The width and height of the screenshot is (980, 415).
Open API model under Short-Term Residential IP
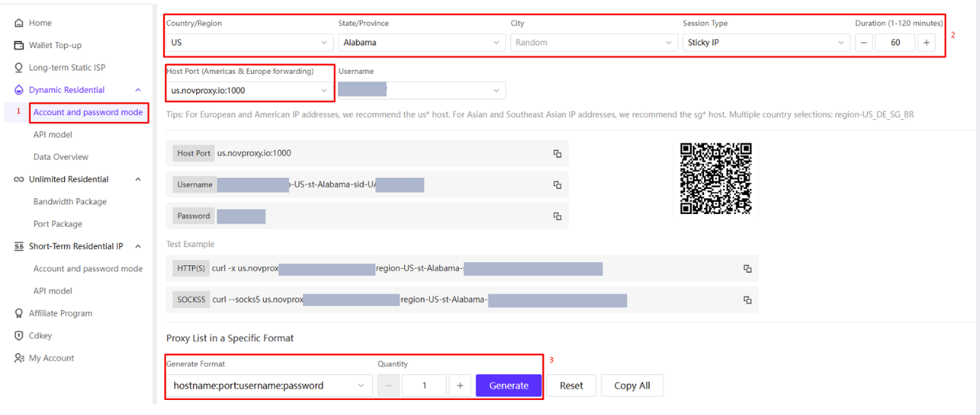53,291
